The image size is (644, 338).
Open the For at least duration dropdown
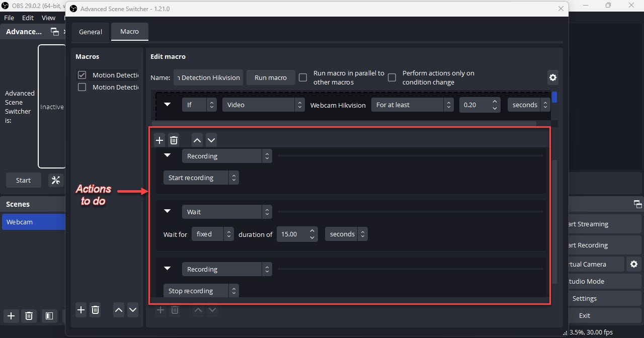coord(413,105)
